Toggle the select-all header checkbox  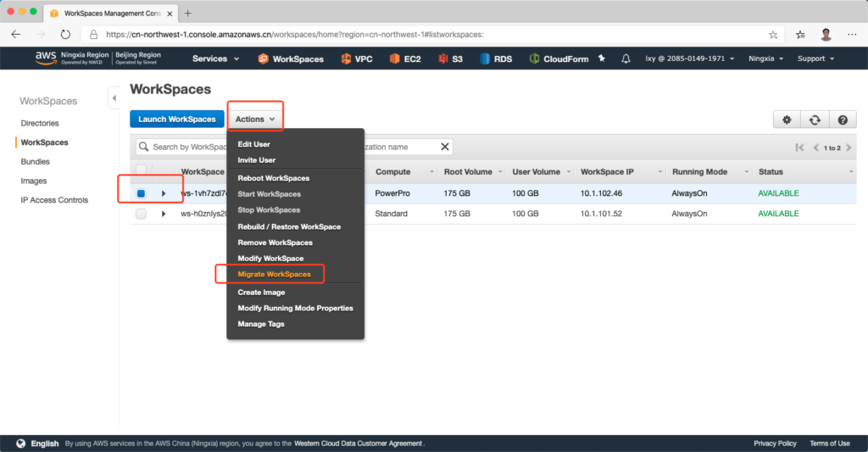[141, 171]
